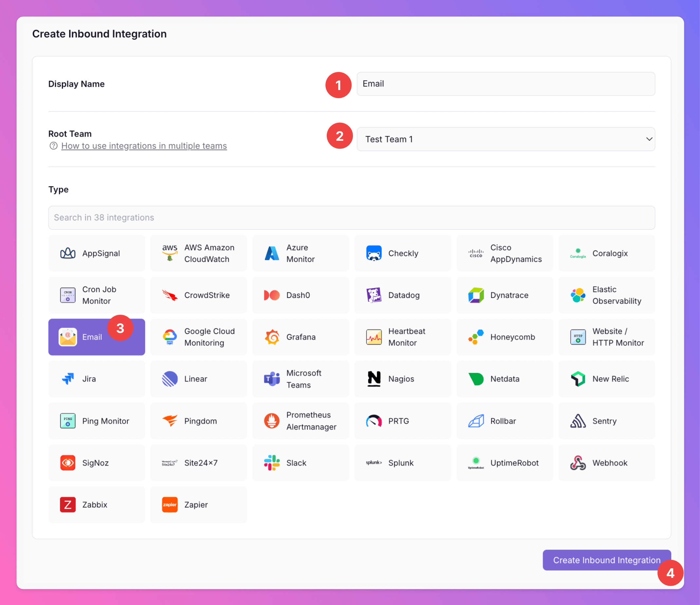Select the AppSignal integration icon

[x=67, y=253]
